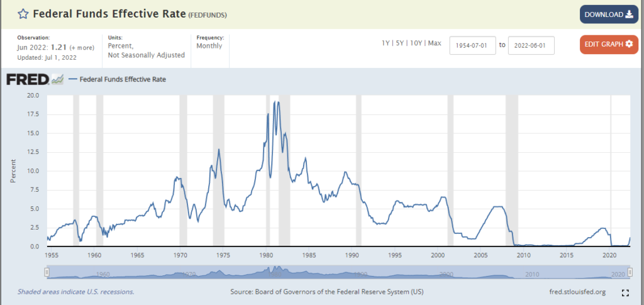Select the 5Y time range
The image size is (644, 305).
[401, 43]
